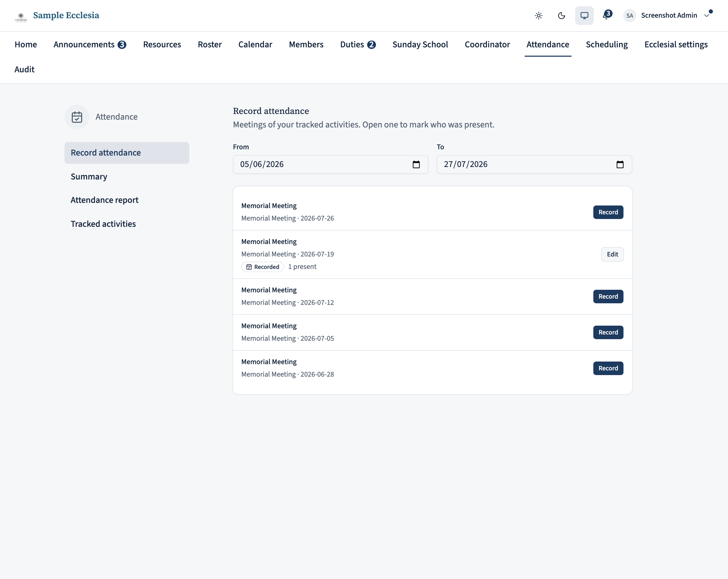This screenshot has height=579, width=728.
Task: Click the '1 present' text
Action: click(x=302, y=267)
